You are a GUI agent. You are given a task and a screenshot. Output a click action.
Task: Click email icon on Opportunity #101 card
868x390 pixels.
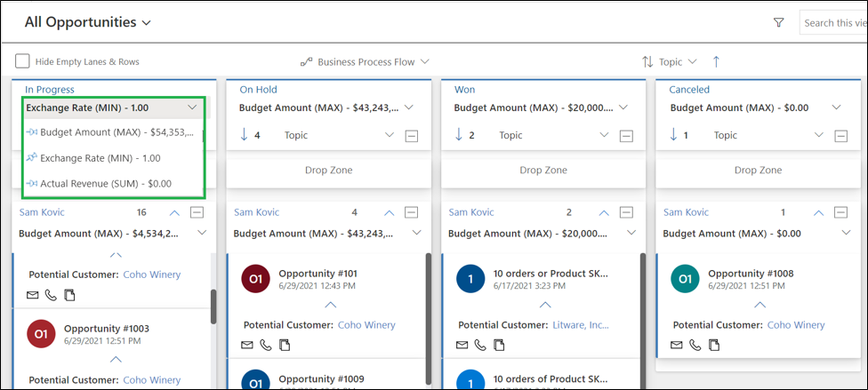pos(248,345)
